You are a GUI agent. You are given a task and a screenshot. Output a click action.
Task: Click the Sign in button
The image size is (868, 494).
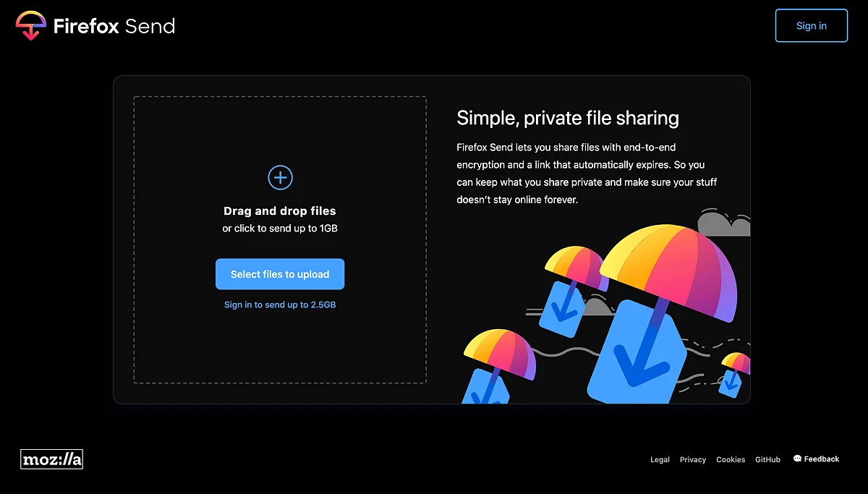811,25
